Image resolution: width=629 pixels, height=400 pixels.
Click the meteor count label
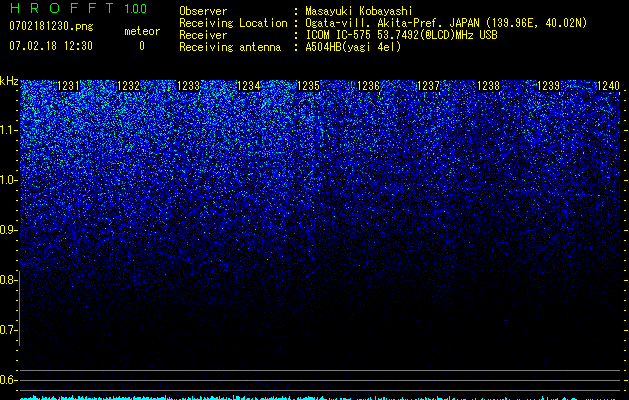(142, 31)
